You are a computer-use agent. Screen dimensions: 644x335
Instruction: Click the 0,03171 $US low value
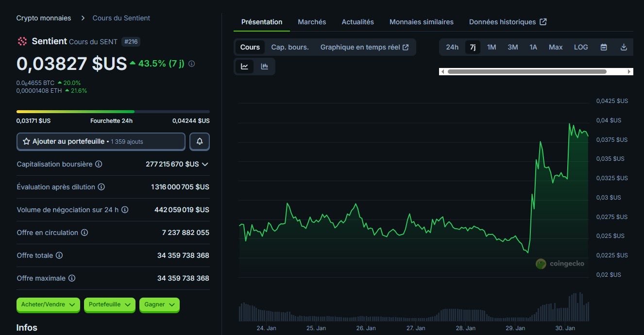34,120
